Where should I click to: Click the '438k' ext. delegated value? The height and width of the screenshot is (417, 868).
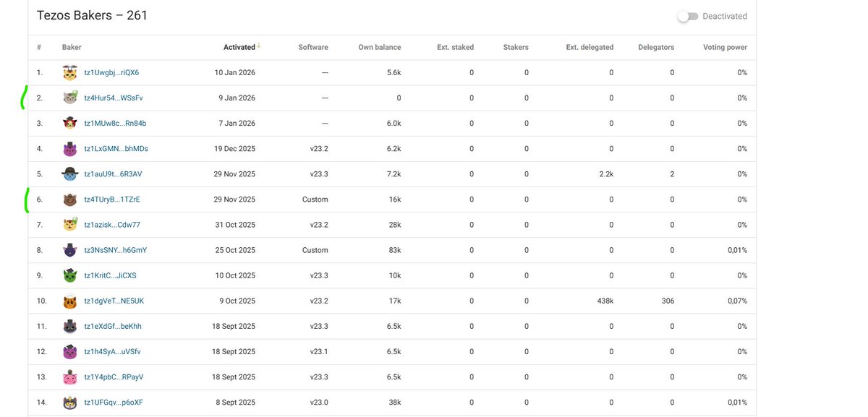605,301
